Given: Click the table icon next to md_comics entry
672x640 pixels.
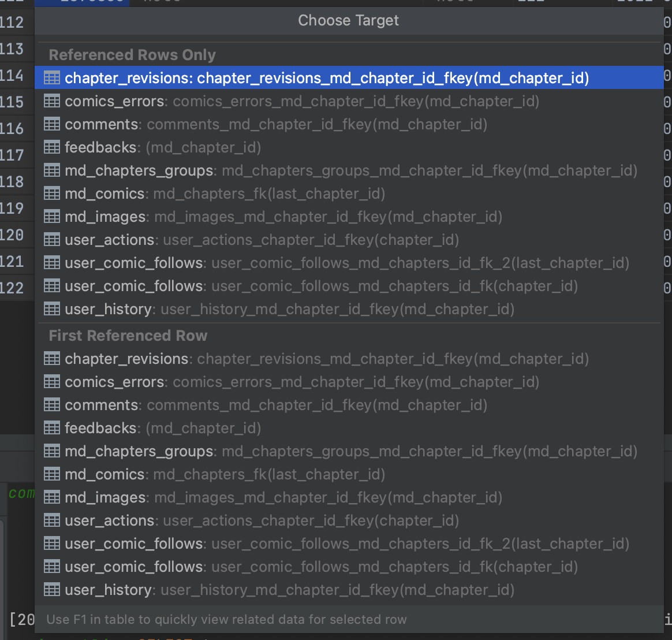Looking at the screenshot, I should pos(51,193).
